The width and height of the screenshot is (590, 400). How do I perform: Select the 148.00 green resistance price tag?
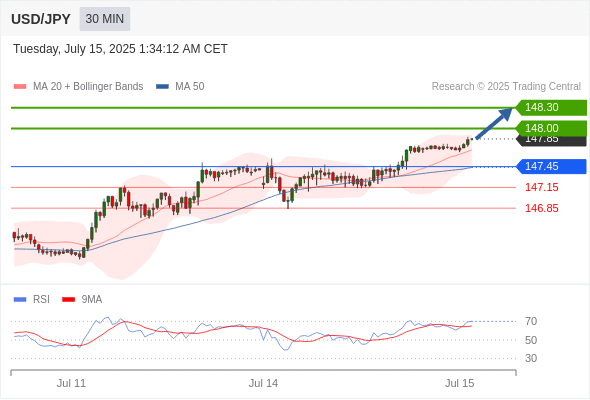(551, 128)
